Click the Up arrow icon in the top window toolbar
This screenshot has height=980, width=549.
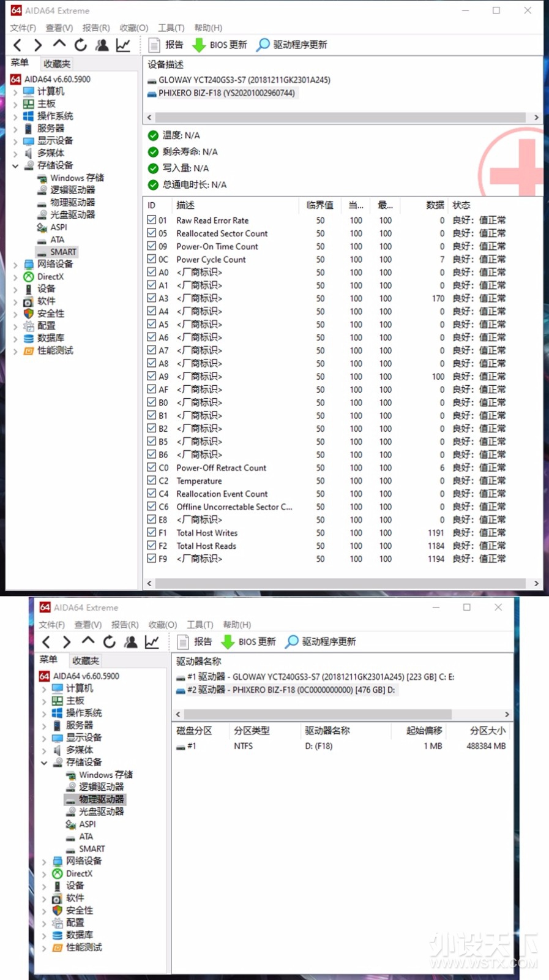(59, 44)
